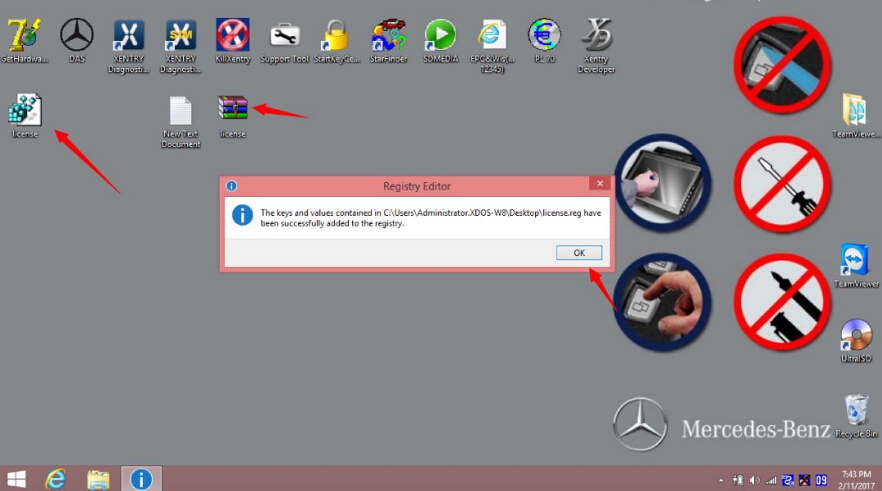882x491 pixels.
Task: Open the DAS Mercedes star desktop icon
Action: pos(77,37)
